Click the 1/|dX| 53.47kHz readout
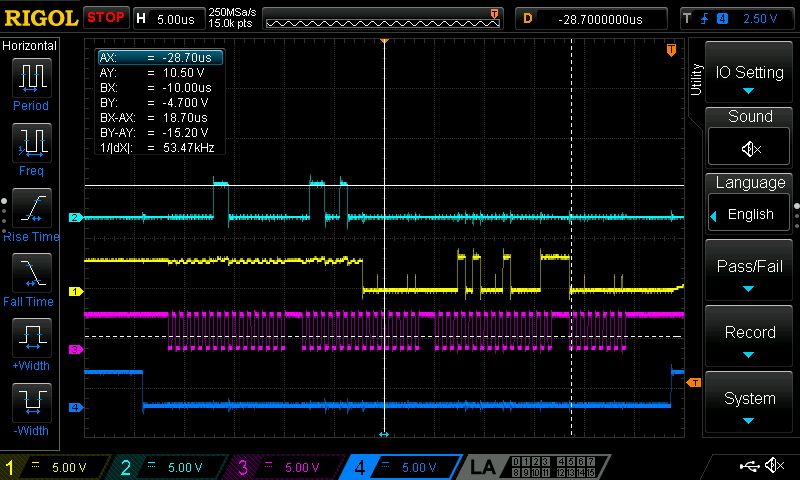800x480 pixels. coord(188,147)
